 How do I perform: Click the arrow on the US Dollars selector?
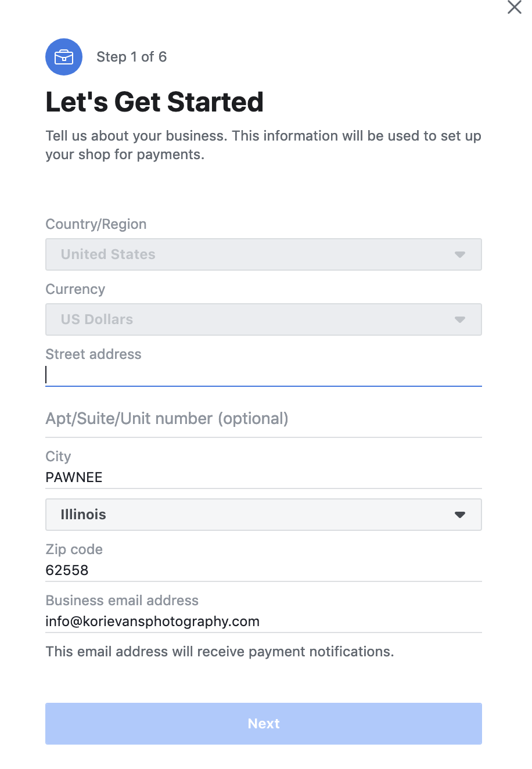460,319
